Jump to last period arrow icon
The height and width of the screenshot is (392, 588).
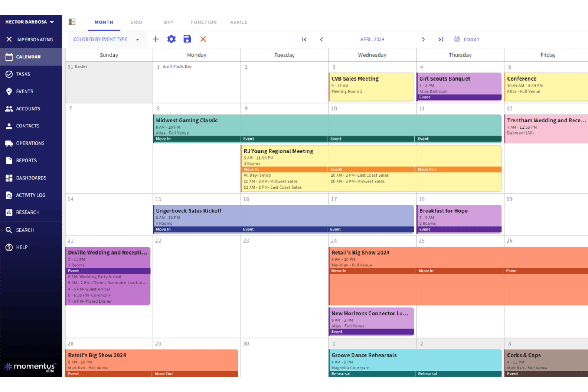click(x=441, y=39)
